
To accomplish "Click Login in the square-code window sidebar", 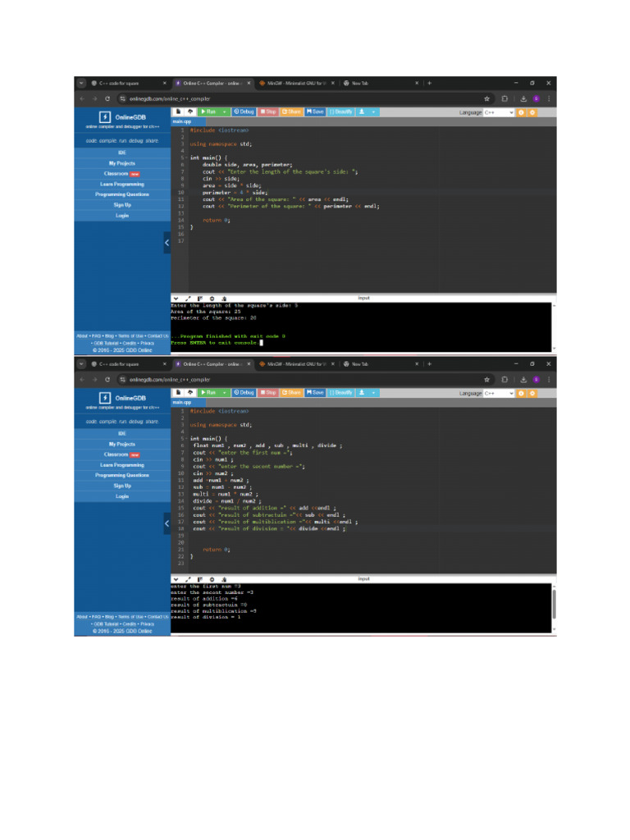I will [122, 216].
